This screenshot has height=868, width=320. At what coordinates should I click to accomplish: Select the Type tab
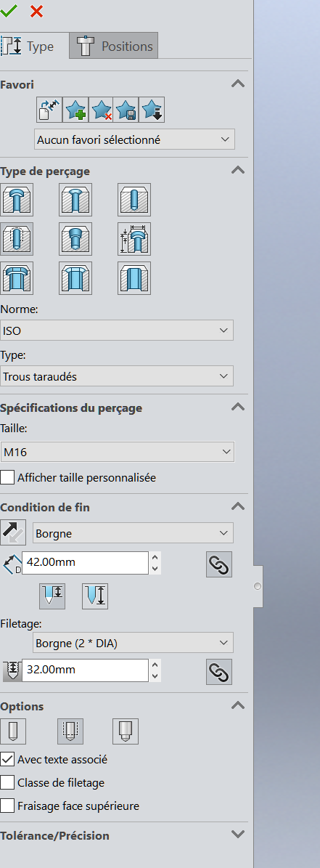pyautogui.click(x=34, y=46)
